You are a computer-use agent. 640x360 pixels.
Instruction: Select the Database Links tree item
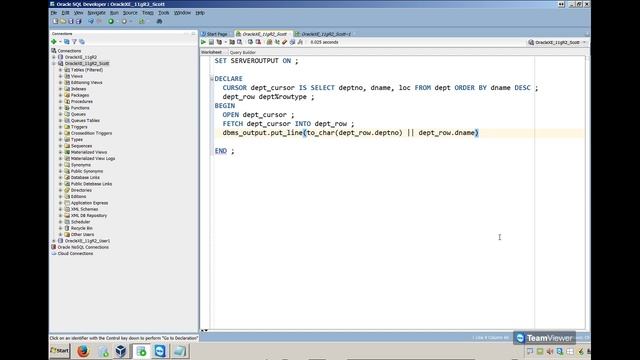point(85,178)
